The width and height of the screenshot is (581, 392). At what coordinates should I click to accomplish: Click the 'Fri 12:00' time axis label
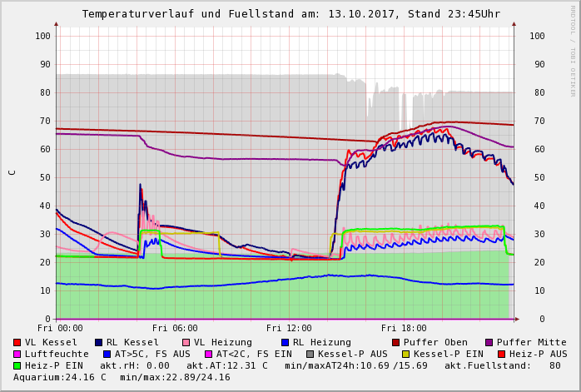point(289,328)
